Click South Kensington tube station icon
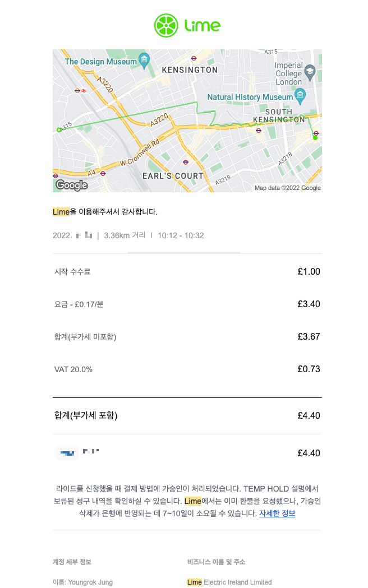This screenshot has width=368, height=588. 316,133
